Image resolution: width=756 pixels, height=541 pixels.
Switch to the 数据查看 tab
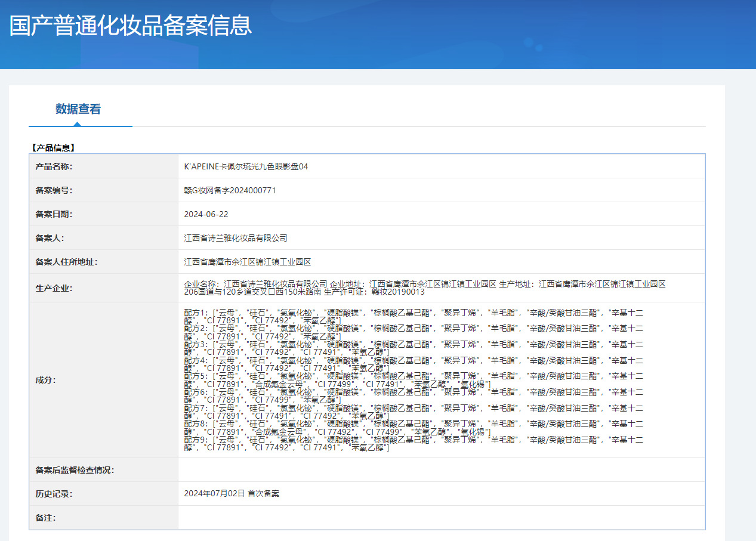tap(78, 109)
